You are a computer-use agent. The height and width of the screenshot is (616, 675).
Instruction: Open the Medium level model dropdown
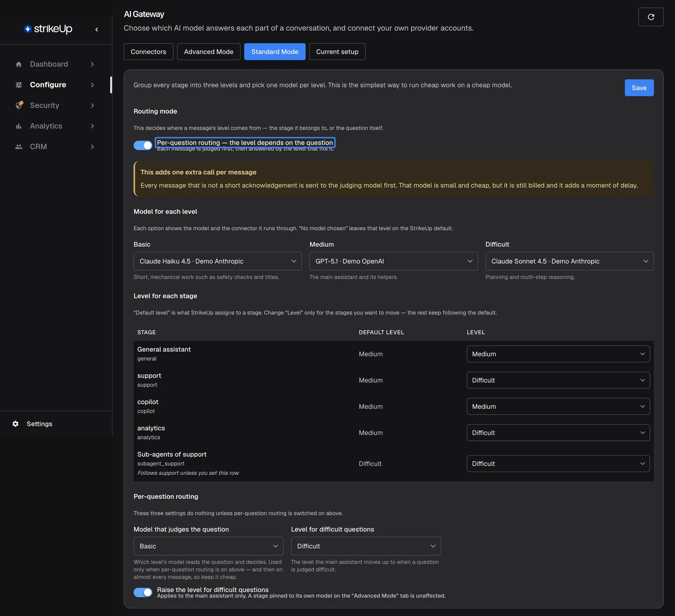point(393,261)
